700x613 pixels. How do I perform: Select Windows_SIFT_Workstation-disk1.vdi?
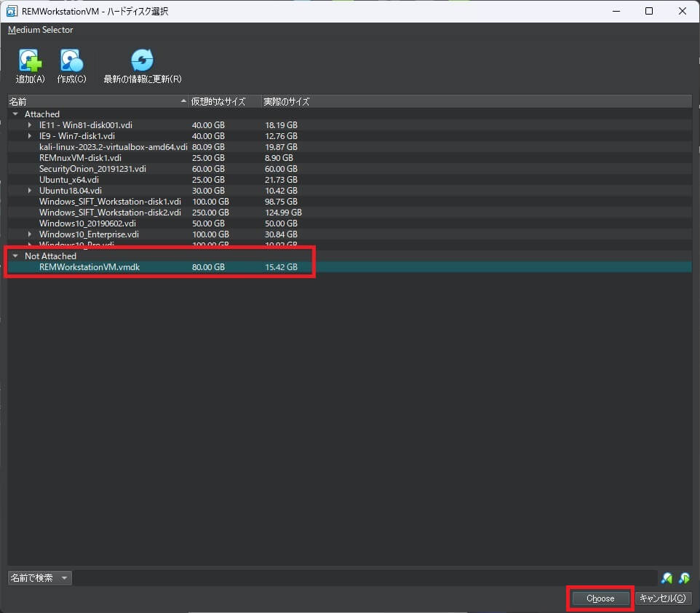[349, 202]
